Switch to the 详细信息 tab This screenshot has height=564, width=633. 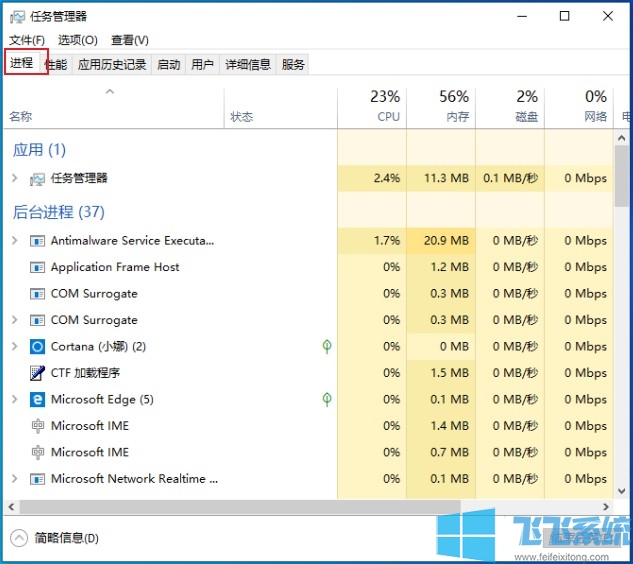click(x=247, y=64)
